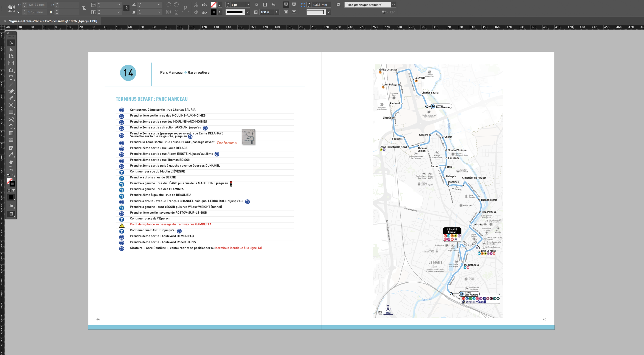The image size is (644, 355).
Task: Select the Gap tool
Action: pyautogui.click(x=11, y=63)
